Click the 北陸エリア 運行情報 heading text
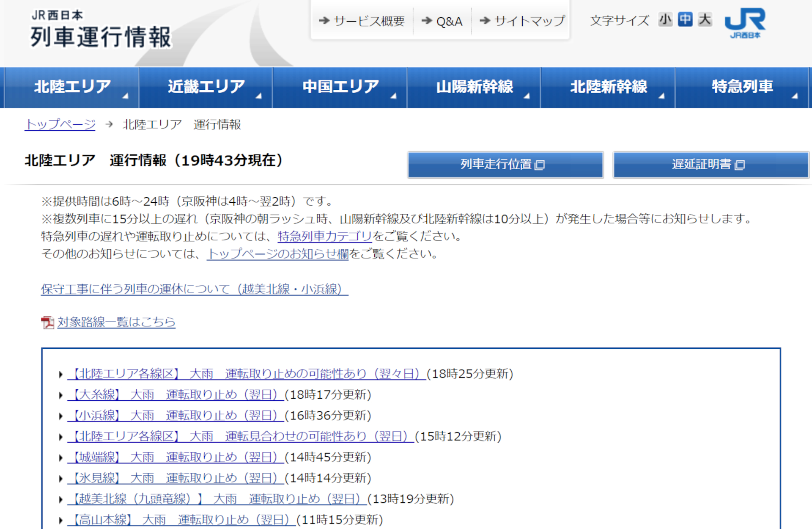812x529 pixels. coord(154,161)
